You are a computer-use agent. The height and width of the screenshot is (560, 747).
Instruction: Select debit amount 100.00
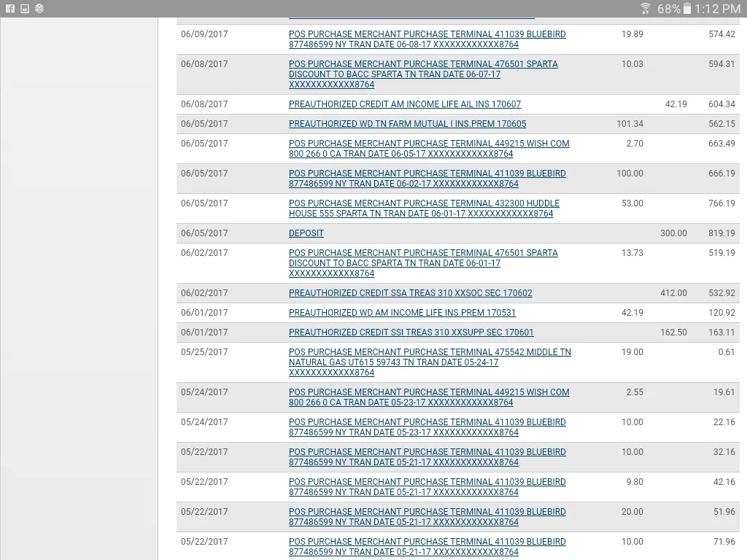(630, 174)
